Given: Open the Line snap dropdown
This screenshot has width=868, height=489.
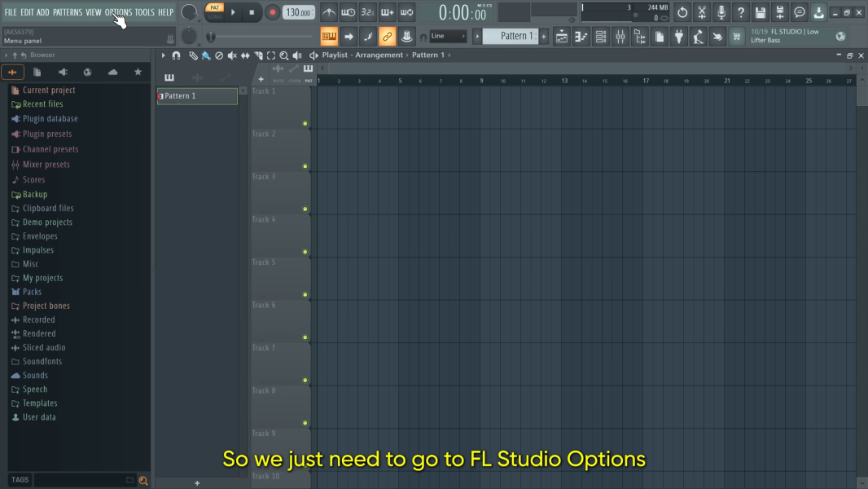Looking at the screenshot, I should click(x=448, y=36).
